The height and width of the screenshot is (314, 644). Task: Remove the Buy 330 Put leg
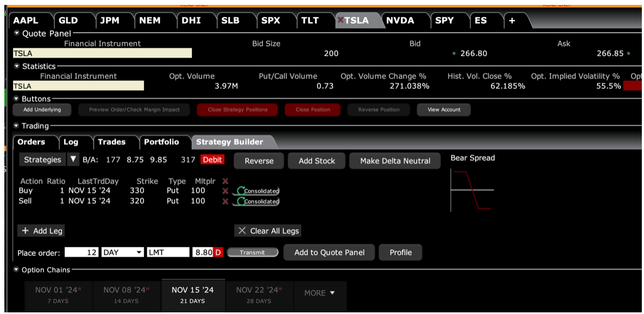pyautogui.click(x=225, y=191)
